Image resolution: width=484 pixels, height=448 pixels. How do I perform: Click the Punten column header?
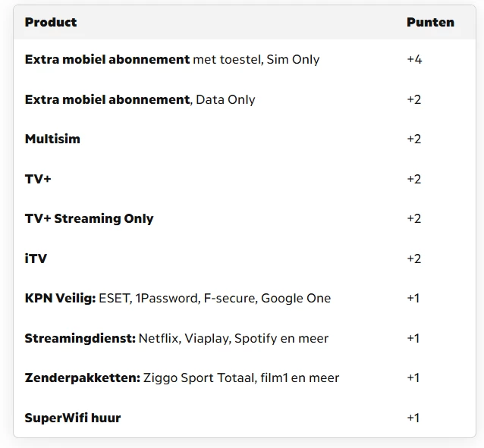tap(430, 22)
